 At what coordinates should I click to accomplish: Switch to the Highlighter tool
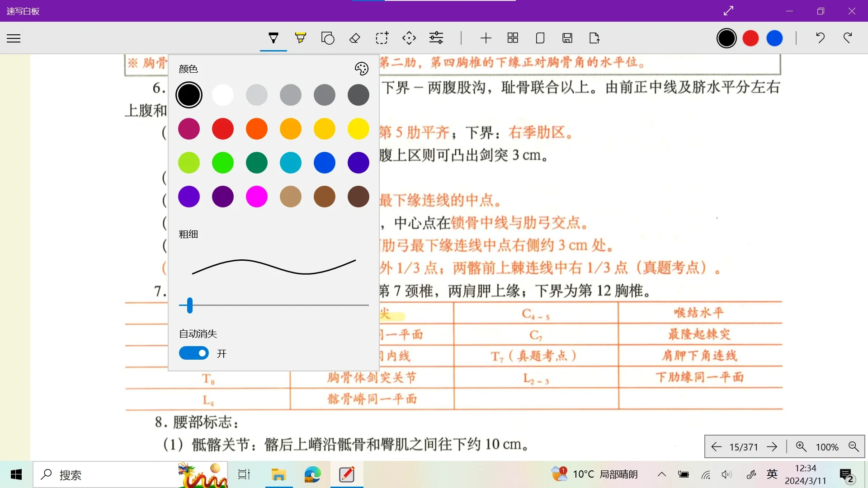point(301,38)
